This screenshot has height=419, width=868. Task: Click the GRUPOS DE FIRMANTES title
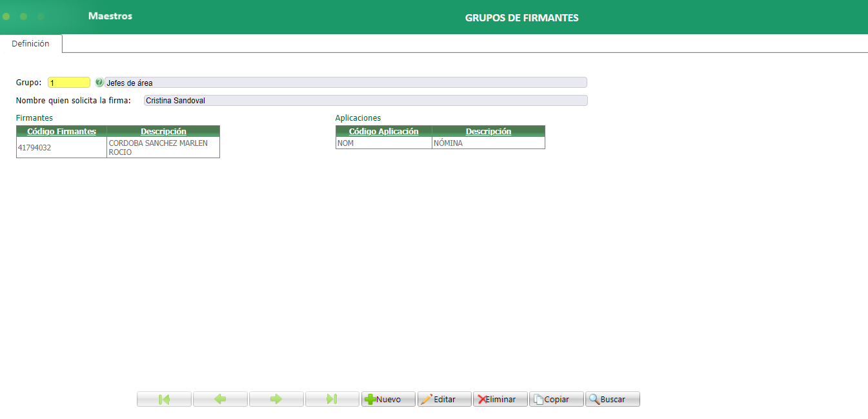point(521,18)
